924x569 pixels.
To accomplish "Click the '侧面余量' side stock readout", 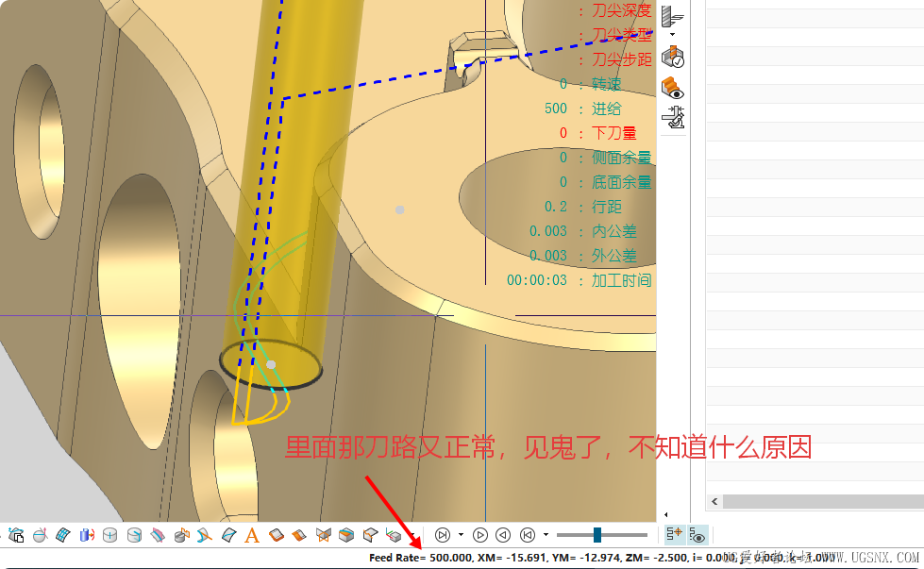I will pyautogui.click(x=622, y=158).
